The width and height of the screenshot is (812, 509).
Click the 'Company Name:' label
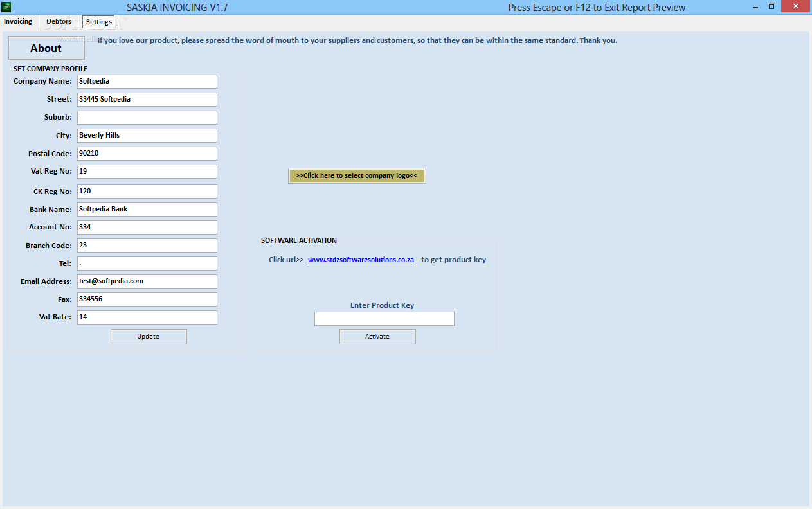(43, 82)
